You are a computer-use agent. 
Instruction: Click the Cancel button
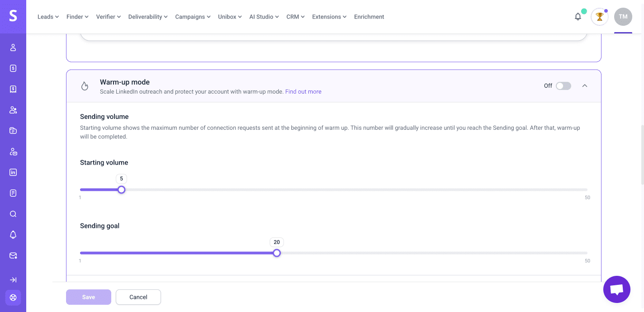[x=138, y=297]
